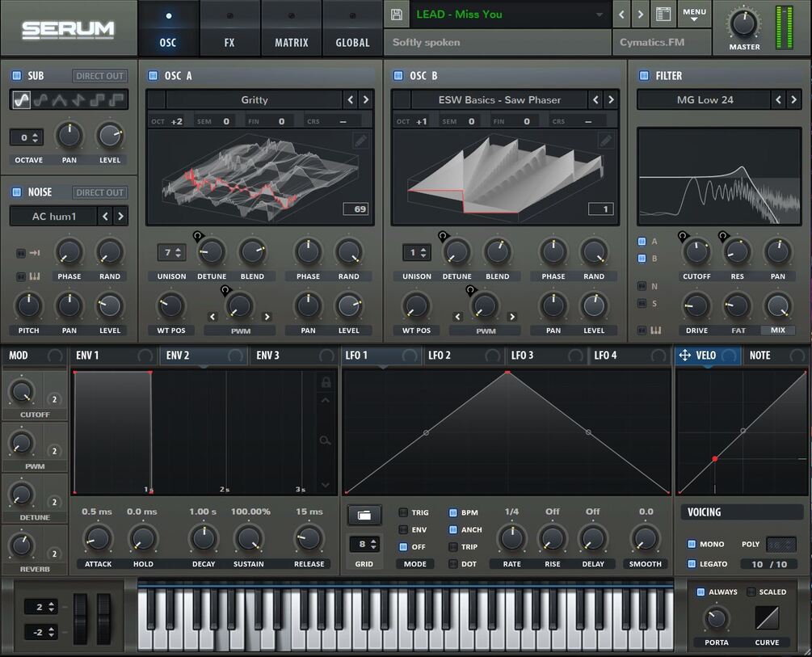
Task: Select next filter type arrow
Action: (793, 99)
